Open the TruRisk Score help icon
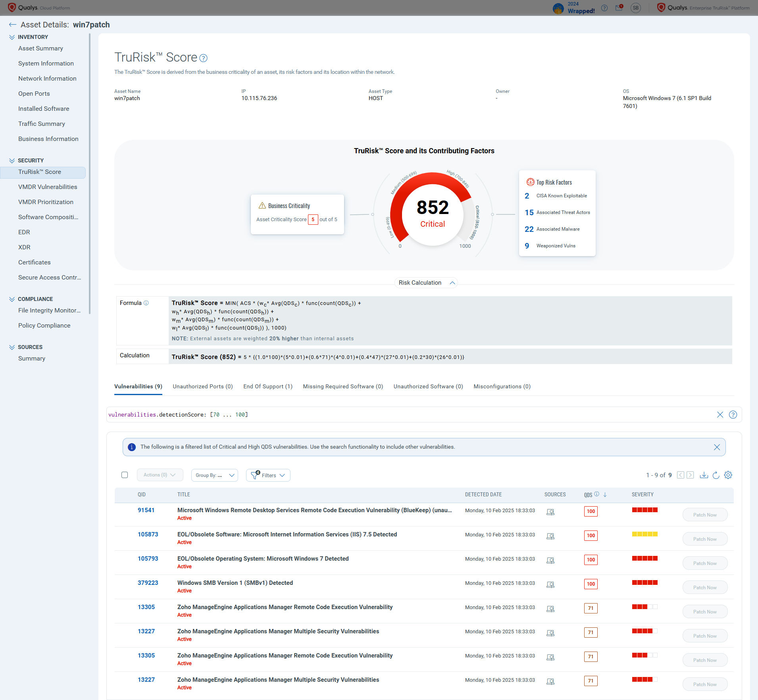This screenshot has width=758, height=700. pos(203,58)
